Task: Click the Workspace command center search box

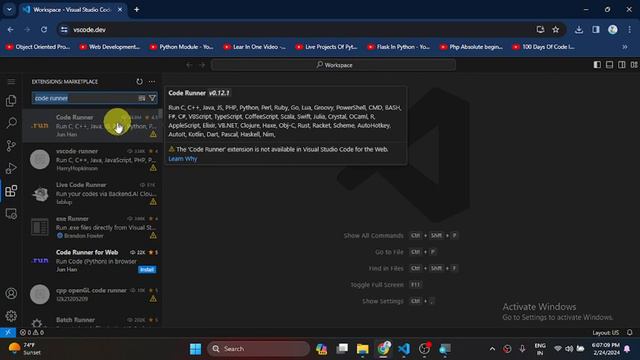Action: pos(333,65)
